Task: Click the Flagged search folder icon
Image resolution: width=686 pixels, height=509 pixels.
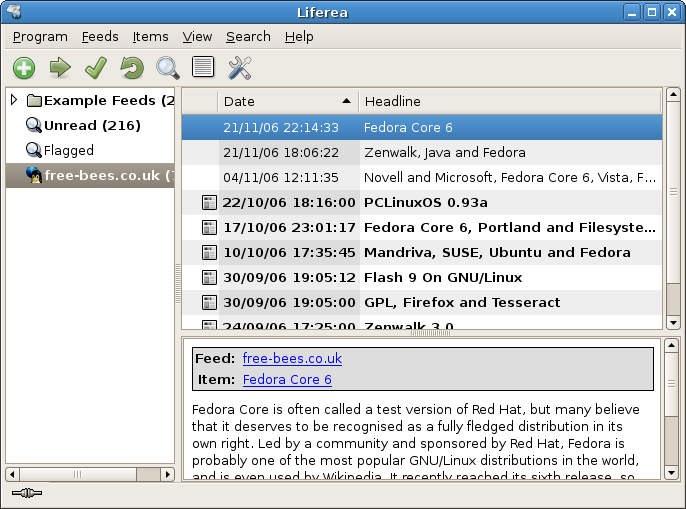Action: pos(34,150)
